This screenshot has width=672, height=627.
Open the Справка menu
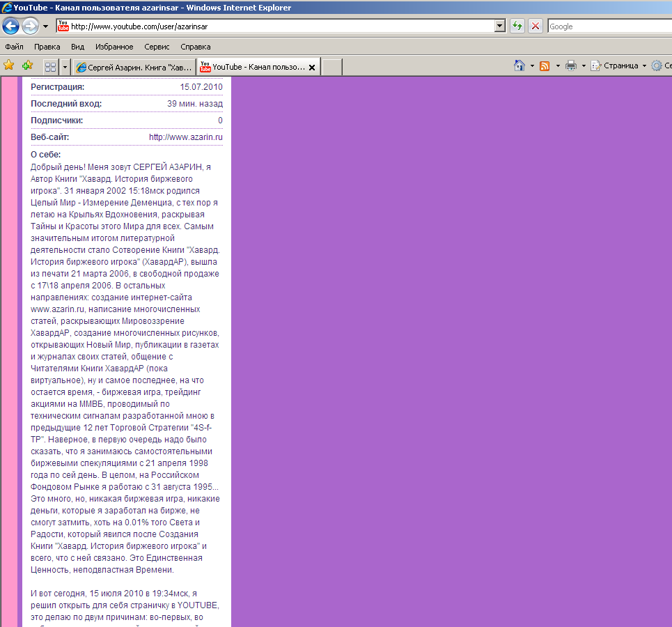[x=196, y=47]
